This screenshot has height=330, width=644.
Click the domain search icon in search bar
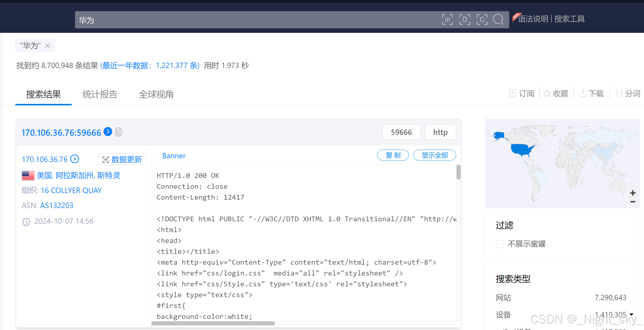(x=465, y=20)
